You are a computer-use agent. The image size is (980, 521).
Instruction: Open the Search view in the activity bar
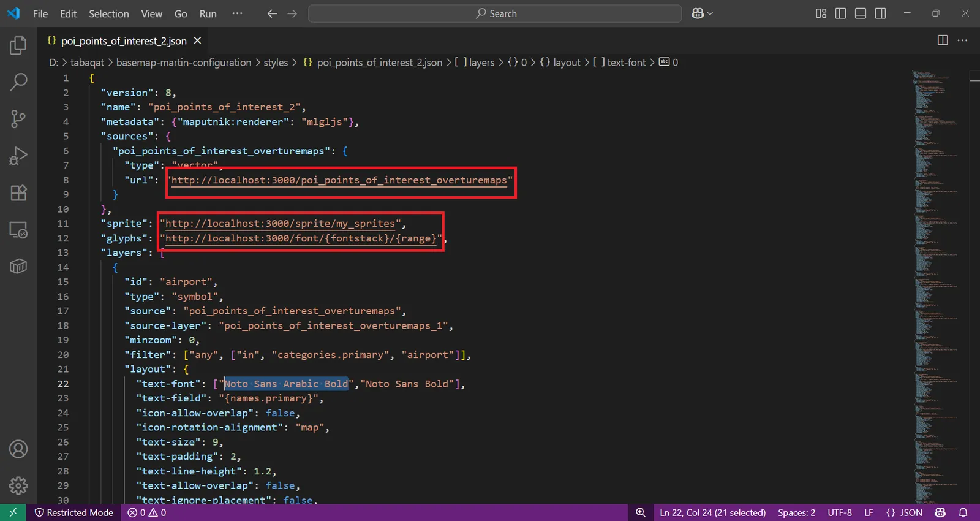coord(18,82)
